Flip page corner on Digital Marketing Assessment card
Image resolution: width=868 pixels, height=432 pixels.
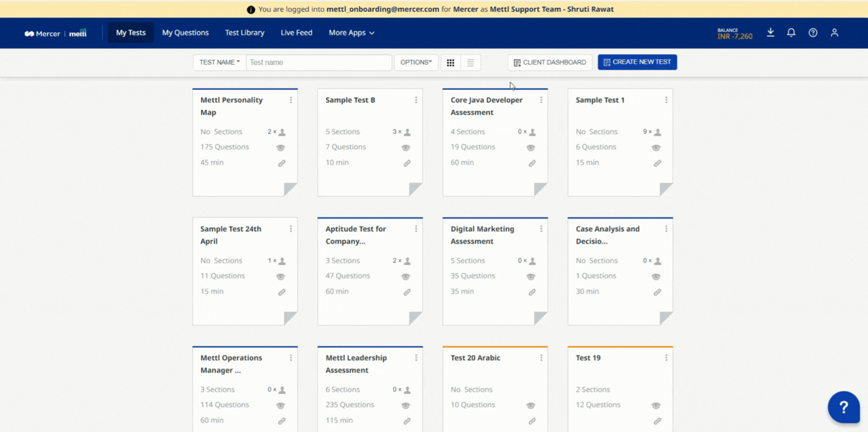541,318
